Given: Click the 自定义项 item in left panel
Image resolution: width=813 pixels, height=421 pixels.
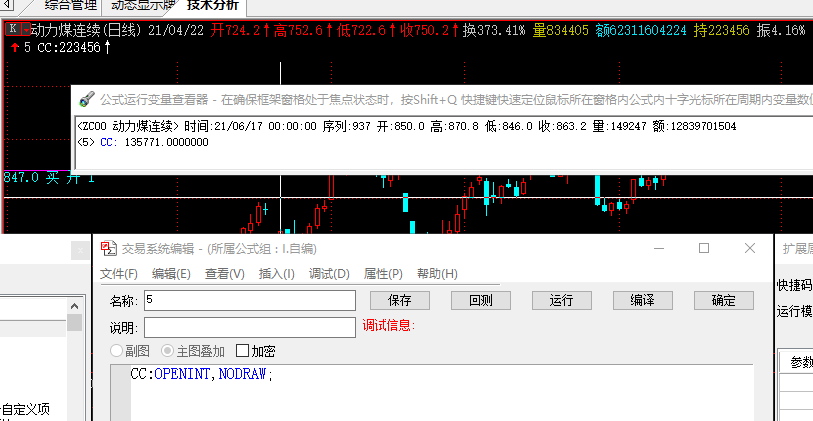Looking at the screenshot, I should [x=26, y=410].
